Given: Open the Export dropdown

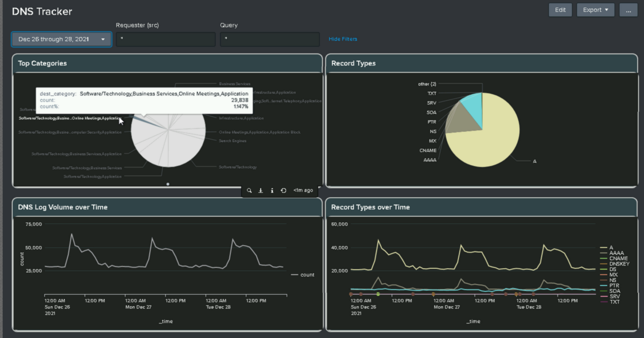Looking at the screenshot, I should coord(596,10).
